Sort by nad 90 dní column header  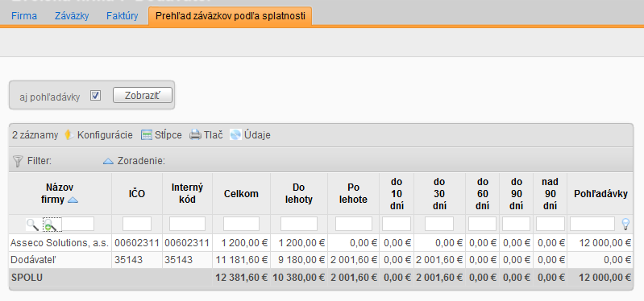click(x=550, y=194)
